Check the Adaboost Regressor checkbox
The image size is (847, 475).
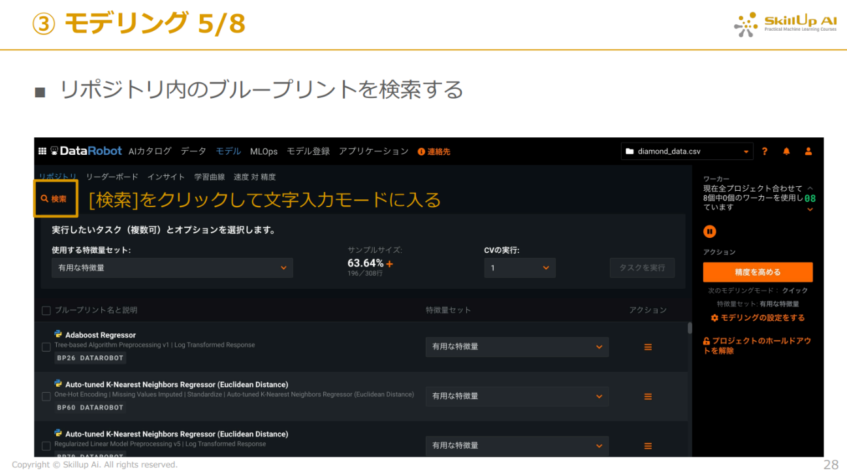tap(46, 347)
